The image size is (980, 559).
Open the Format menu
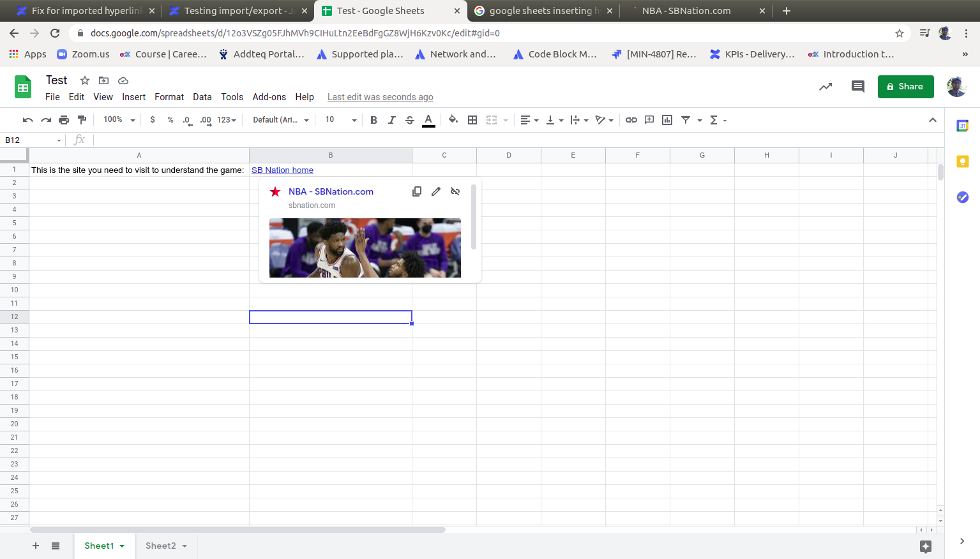coord(169,97)
